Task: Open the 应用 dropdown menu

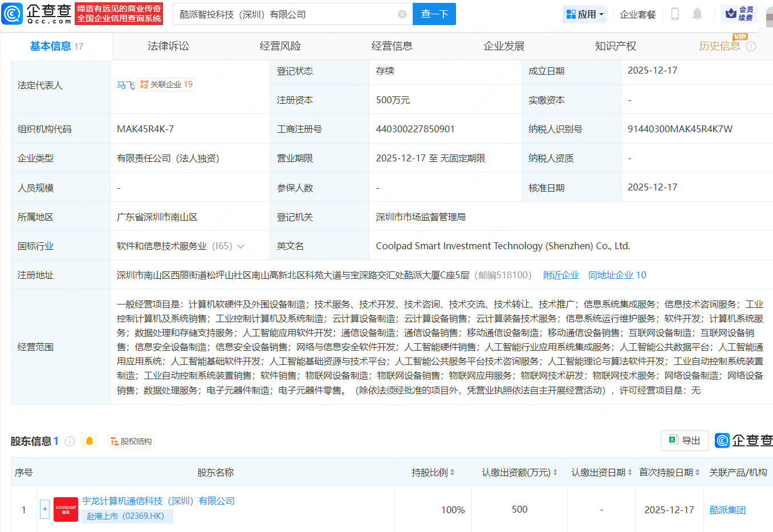Action: [x=585, y=14]
